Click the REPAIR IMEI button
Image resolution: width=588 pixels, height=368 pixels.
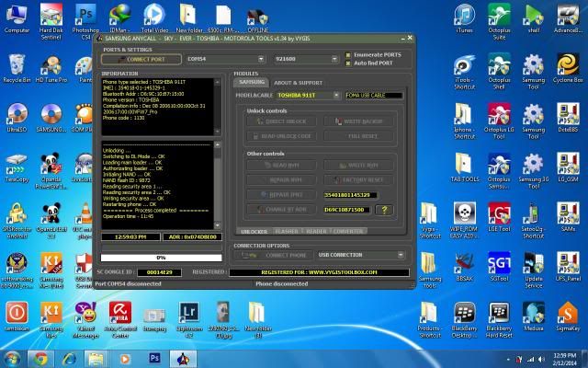pyautogui.click(x=282, y=194)
